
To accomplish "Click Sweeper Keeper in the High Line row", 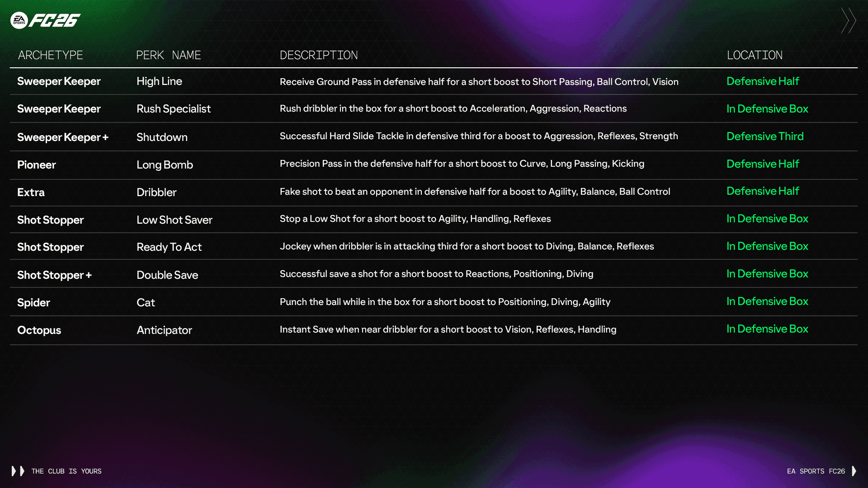I will tap(59, 81).
